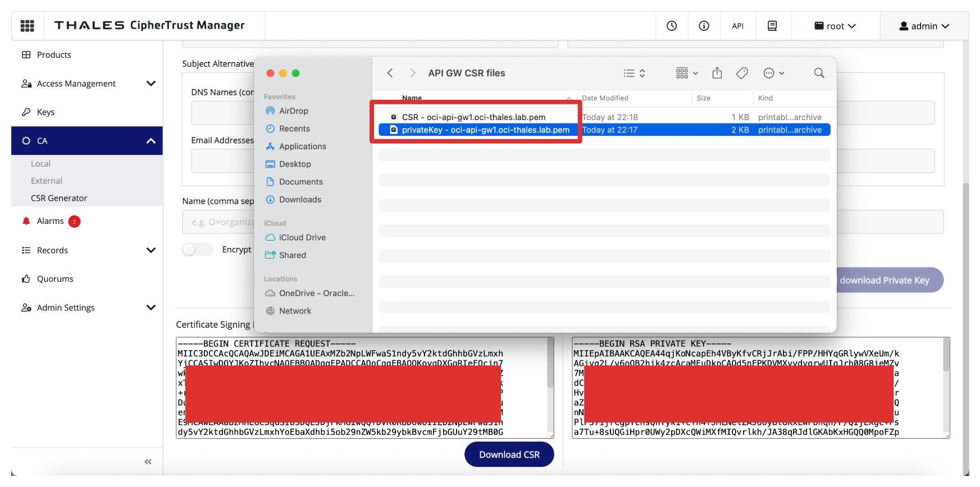Collapse the sidebar with double-chevron icon
The image size is (980, 487).
click(148, 462)
